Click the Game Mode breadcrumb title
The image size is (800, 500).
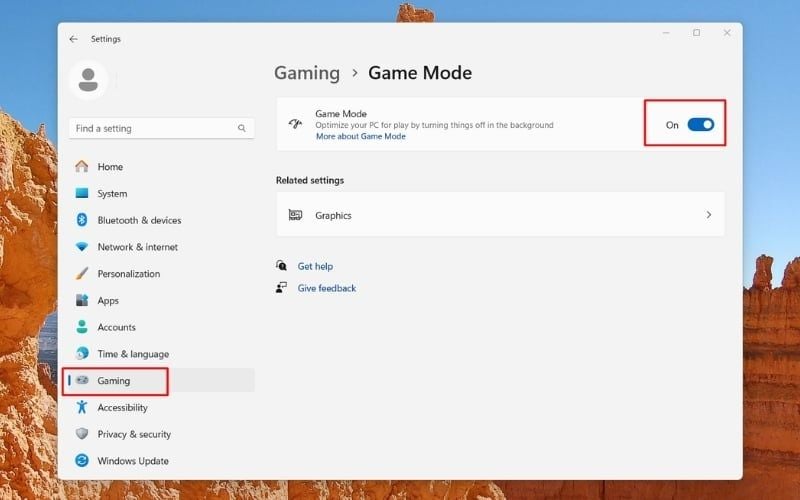click(420, 72)
